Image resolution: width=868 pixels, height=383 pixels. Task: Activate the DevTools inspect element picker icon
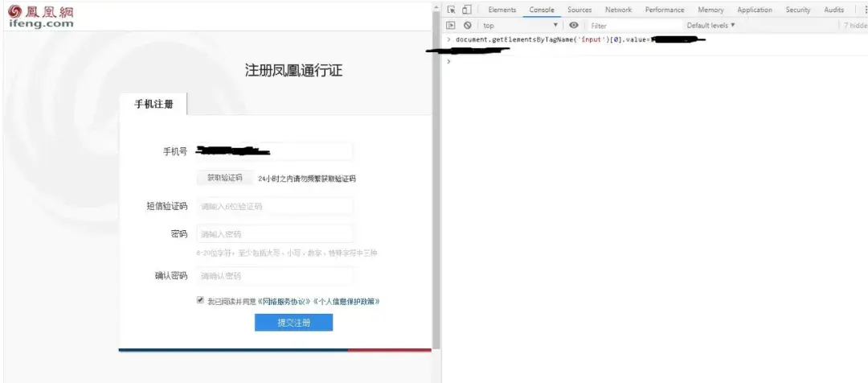pos(451,10)
